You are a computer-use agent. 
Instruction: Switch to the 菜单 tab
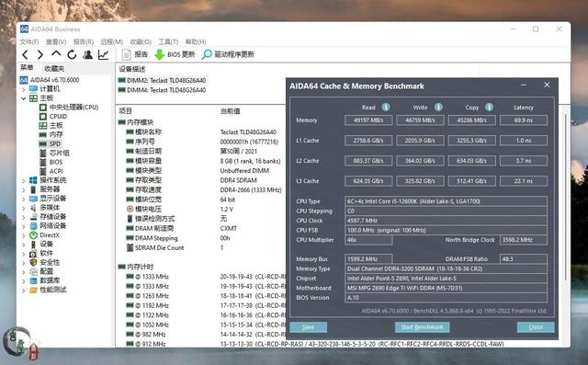(x=27, y=68)
